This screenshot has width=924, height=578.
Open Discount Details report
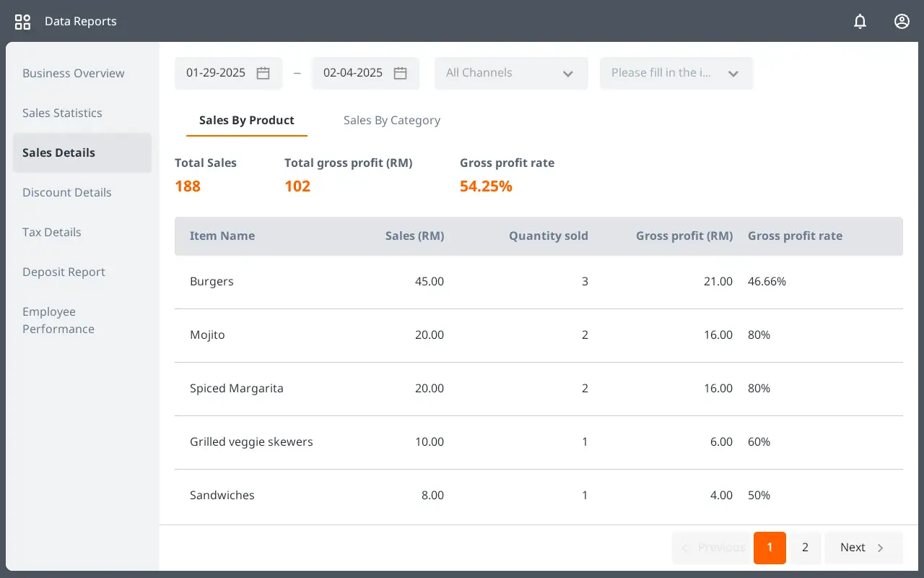click(66, 192)
